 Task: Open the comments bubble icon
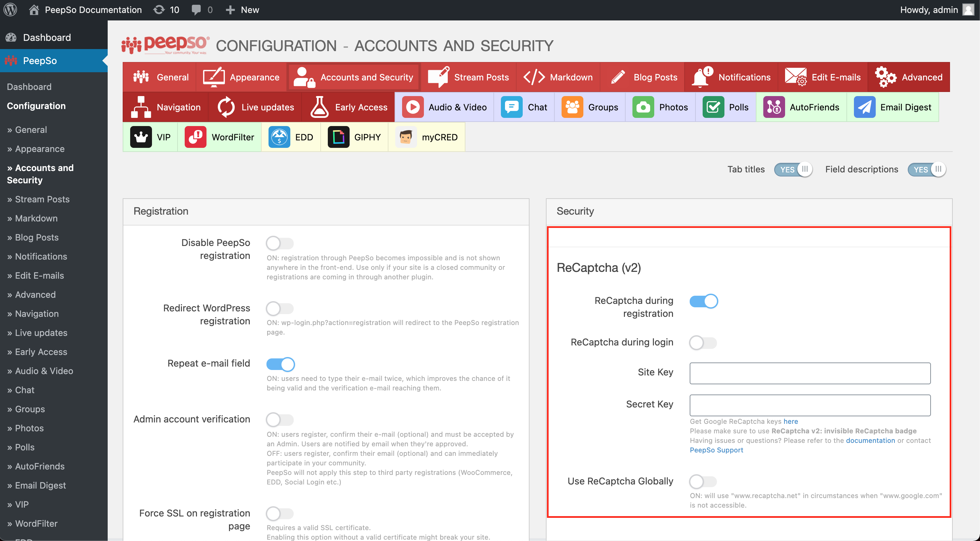(x=196, y=10)
